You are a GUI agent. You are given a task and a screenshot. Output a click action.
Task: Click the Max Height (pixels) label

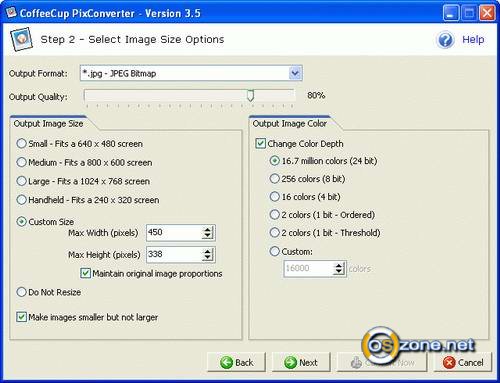104,255
